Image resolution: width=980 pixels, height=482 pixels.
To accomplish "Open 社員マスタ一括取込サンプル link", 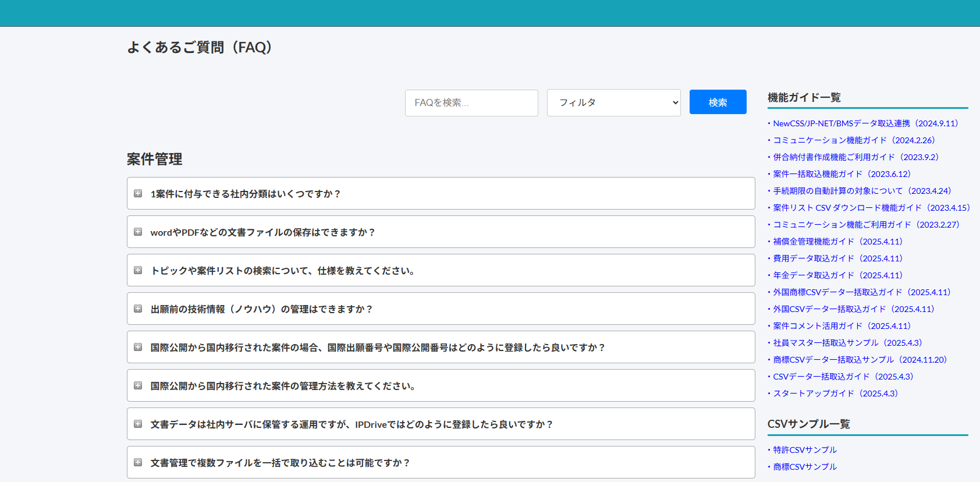I will [x=848, y=343].
